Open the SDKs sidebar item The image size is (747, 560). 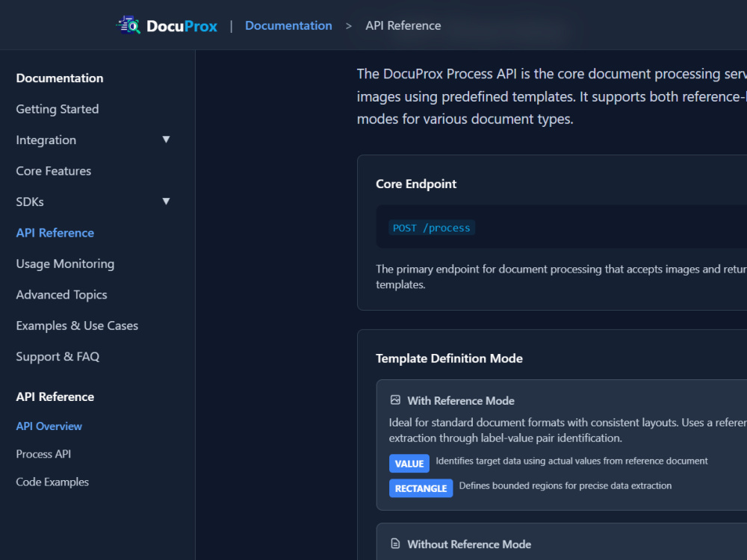click(x=30, y=202)
